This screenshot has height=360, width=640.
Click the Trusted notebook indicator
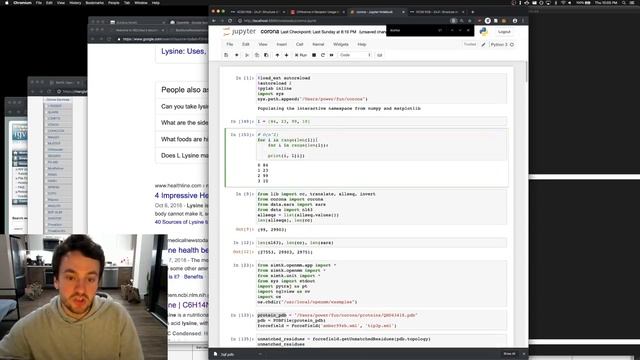[470, 44]
